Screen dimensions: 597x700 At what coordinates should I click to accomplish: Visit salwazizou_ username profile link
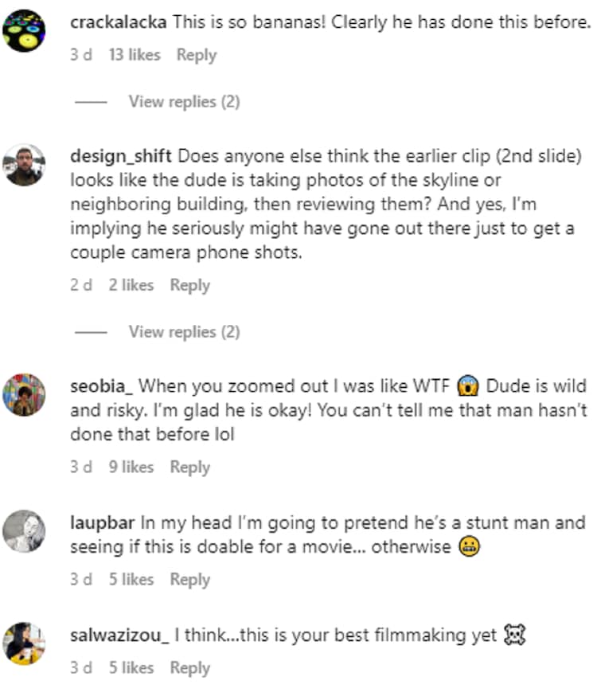coord(119,635)
